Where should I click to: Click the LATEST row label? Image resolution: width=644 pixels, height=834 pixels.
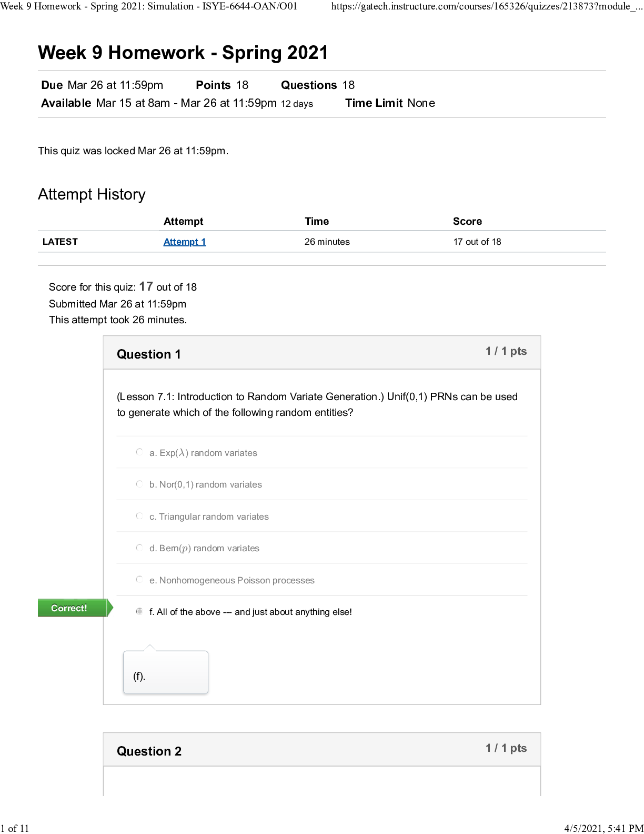[x=60, y=242]
